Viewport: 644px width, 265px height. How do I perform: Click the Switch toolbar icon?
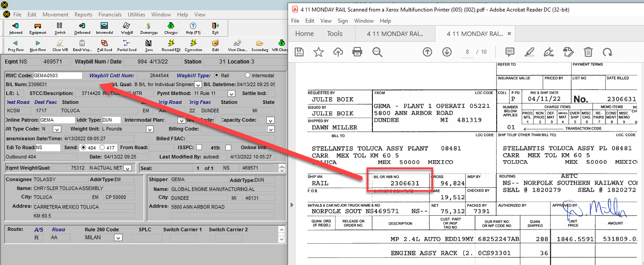point(60,28)
